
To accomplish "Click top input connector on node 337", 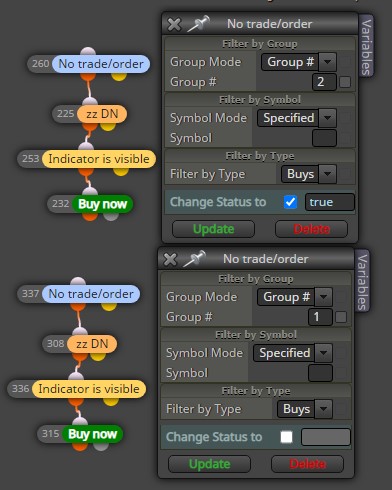I will tap(78, 281).
